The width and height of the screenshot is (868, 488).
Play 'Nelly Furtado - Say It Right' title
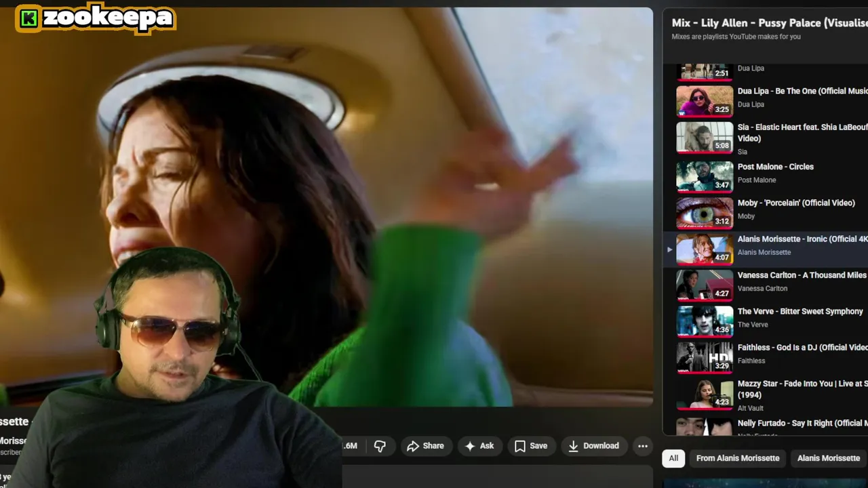pos(802,423)
